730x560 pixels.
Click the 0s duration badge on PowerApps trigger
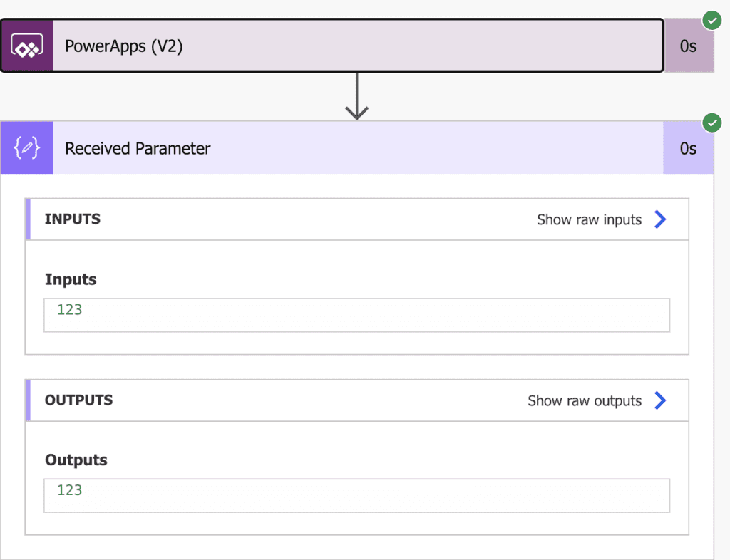point(689,46)
